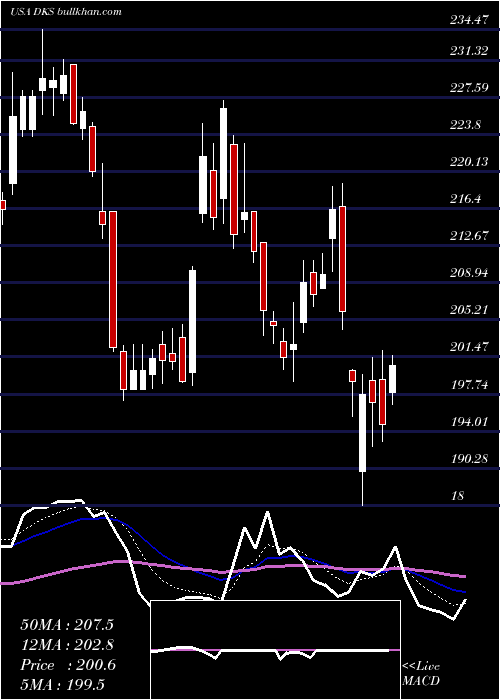This screenshot has width=500, height=700.
Task: Select the 223.8 price axis label
Action: point(465,125)
